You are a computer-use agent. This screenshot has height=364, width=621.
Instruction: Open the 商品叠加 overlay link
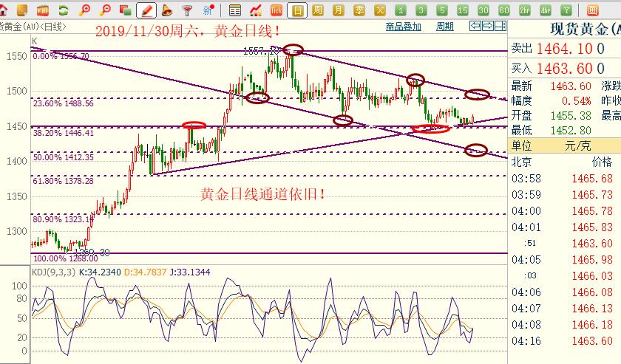point(403,27)
